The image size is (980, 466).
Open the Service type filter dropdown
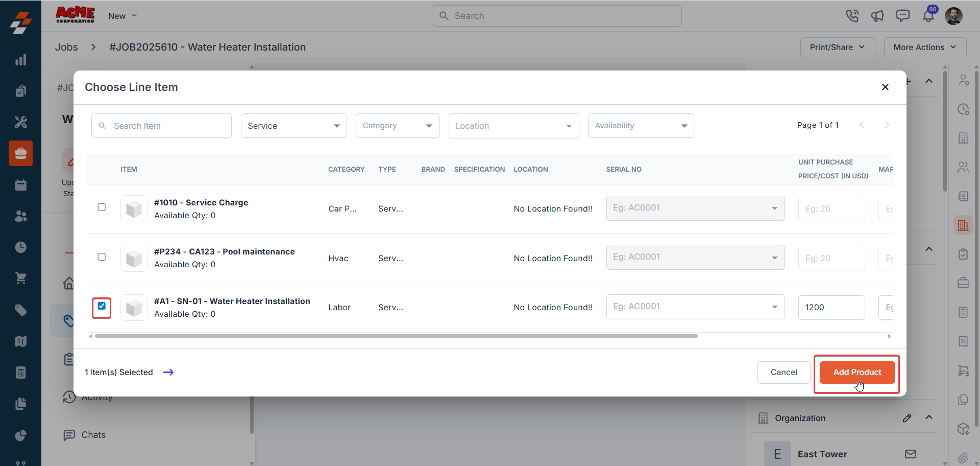tap(294, 126)
